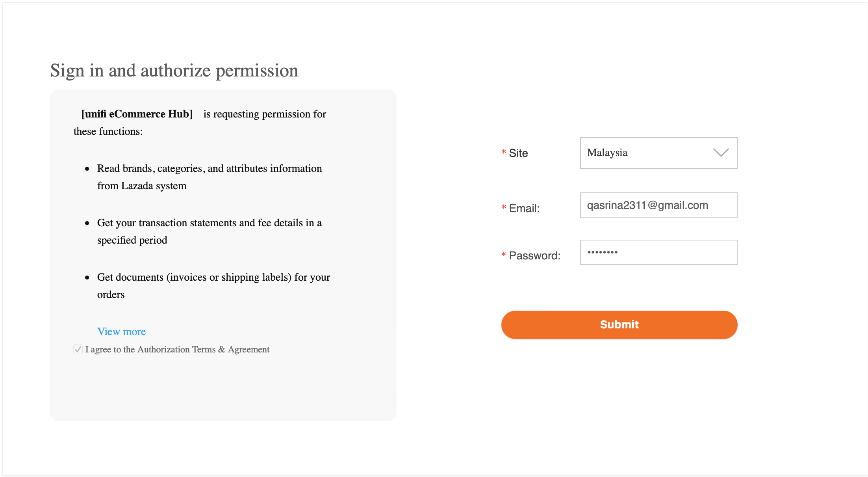This screenshot has height=477, width=868.
Task: Click the Site field label
Action: point(518,153)
